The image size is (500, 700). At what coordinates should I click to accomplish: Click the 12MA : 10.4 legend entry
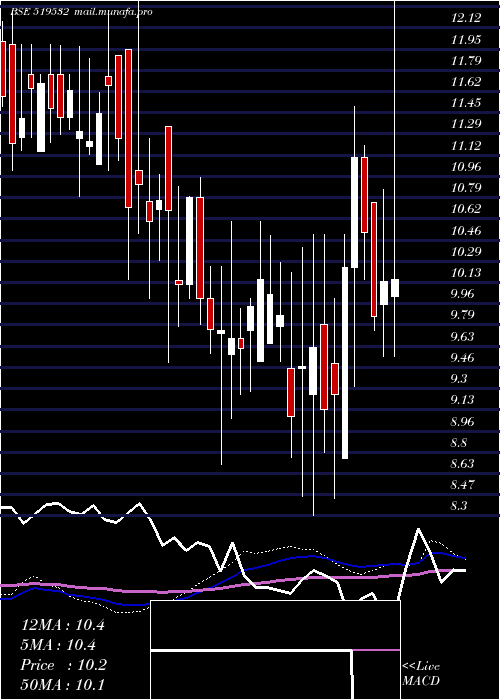coord(63,625)
